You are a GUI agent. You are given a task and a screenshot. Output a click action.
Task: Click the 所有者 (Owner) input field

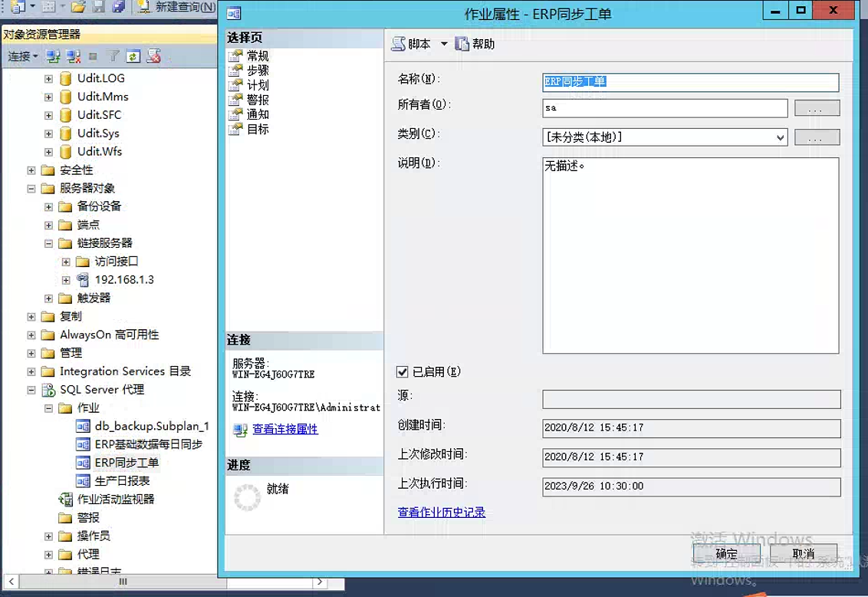(664, 108)
